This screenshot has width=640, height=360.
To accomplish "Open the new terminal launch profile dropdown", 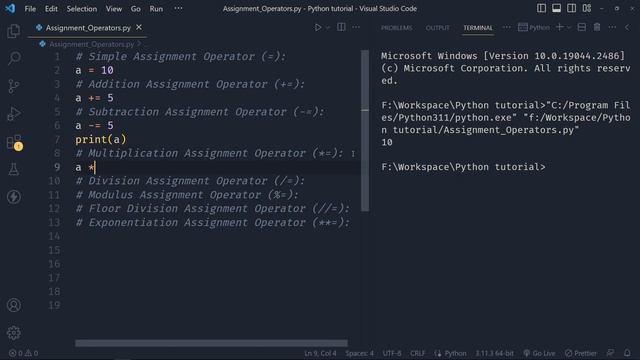I will (569, 28).
